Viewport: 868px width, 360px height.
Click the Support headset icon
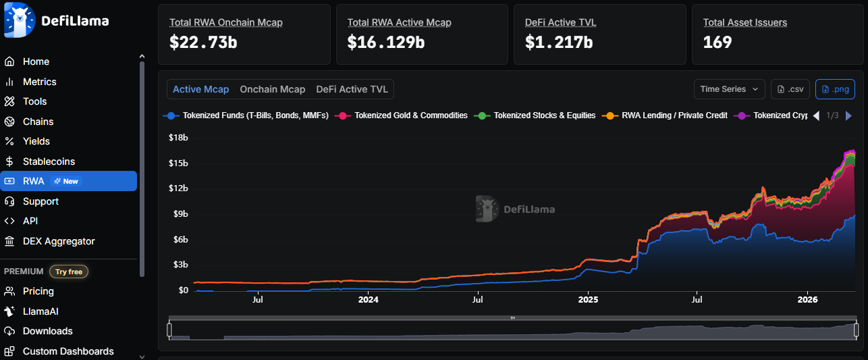9,201
